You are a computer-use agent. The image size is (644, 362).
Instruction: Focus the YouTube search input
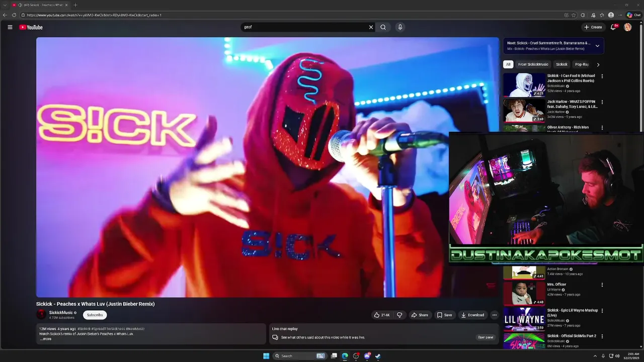304,27
